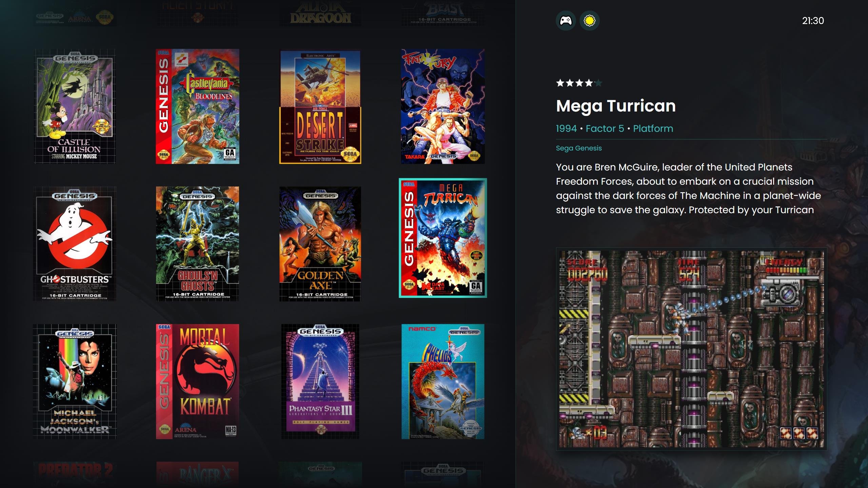
Task: Select the Ranger X cover at bottom
Action: [197, 474]
